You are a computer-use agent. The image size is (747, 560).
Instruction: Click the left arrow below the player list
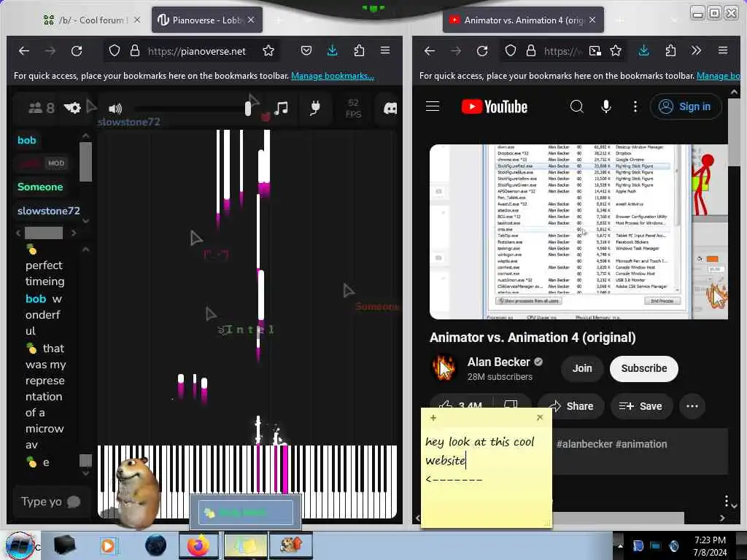pos(18,233)
